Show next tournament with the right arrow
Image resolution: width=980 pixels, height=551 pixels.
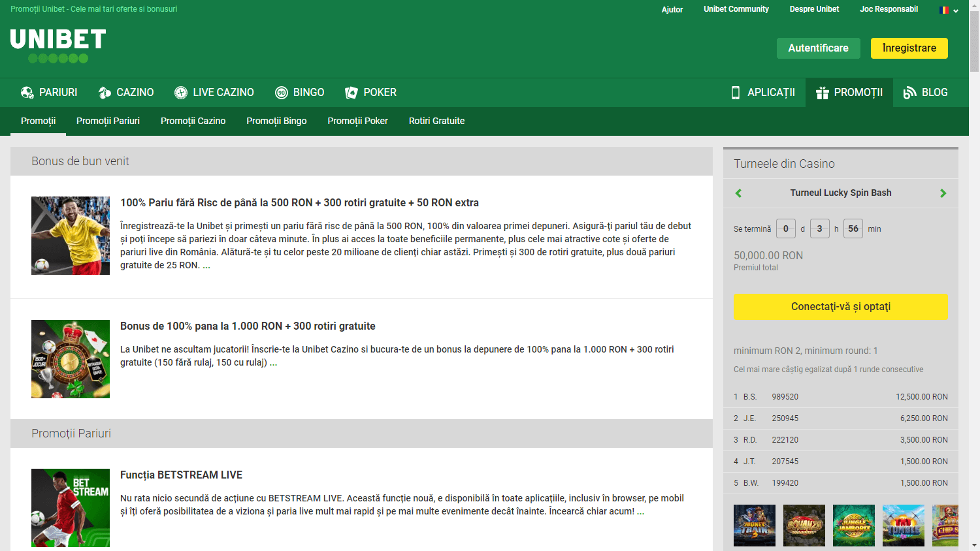tap(943, 193)
